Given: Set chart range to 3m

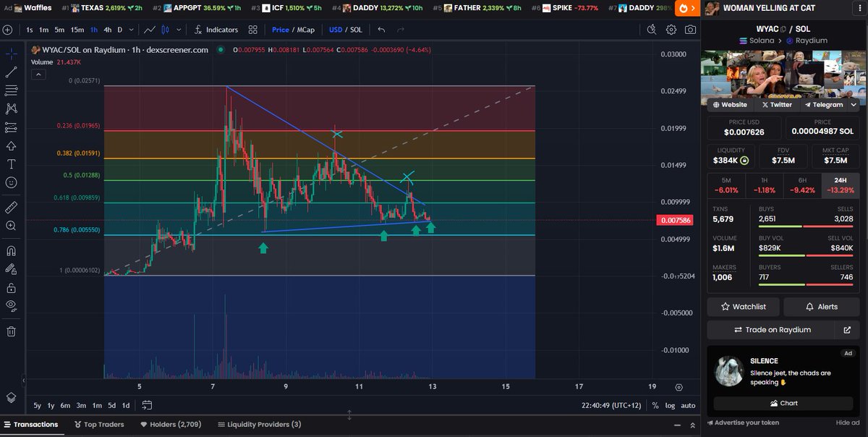Looking at the screenshot, I should 81,405.
